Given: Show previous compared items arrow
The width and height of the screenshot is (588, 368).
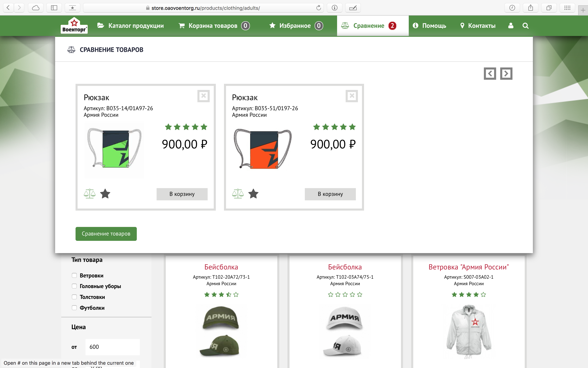Looking at the screenshot, I should pos(490,74).
